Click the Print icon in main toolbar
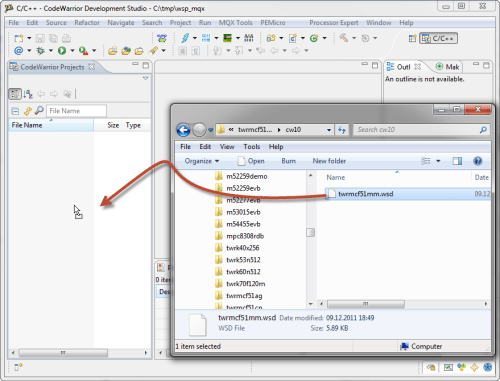 [x=66, y=38]
